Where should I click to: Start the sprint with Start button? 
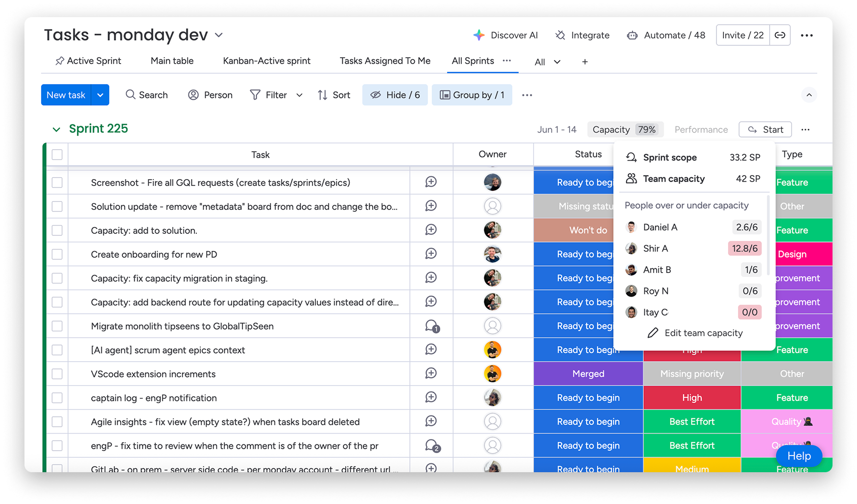(x=765, y=130)
